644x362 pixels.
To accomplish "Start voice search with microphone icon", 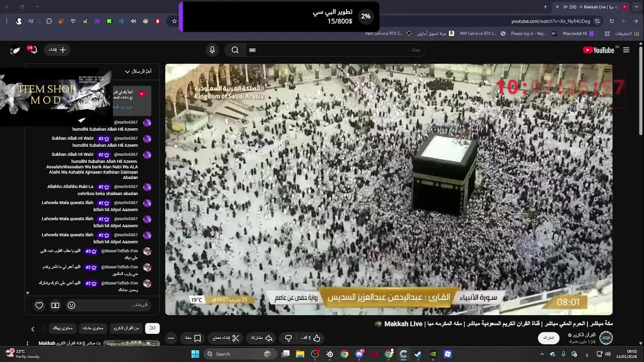I will click(x=212, y=50).
